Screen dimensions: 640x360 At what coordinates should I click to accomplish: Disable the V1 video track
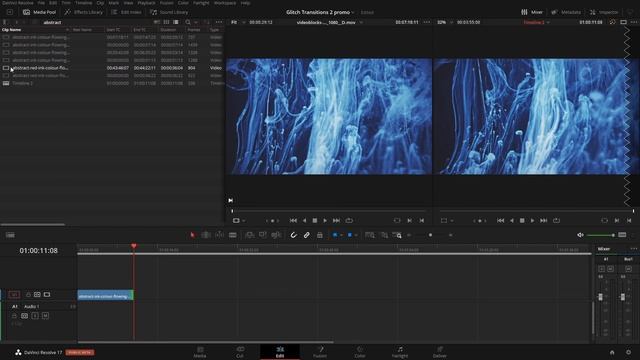(x=47, y=294)
